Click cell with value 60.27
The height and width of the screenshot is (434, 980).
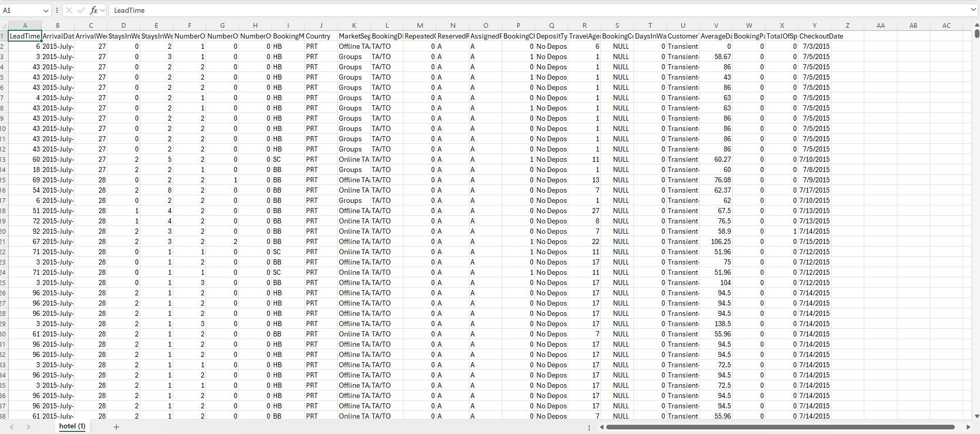click(716, 159)
